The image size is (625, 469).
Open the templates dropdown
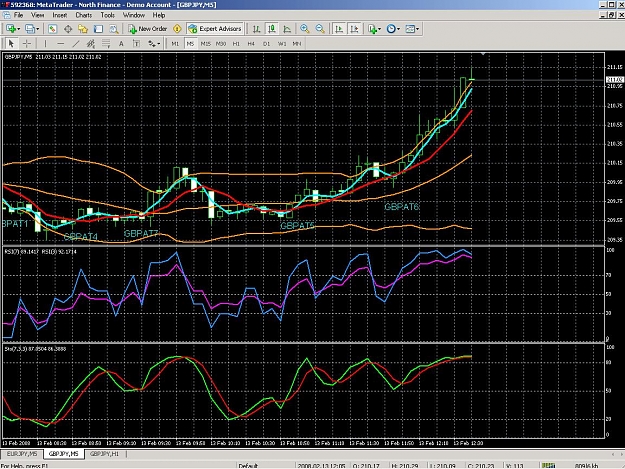412,29
